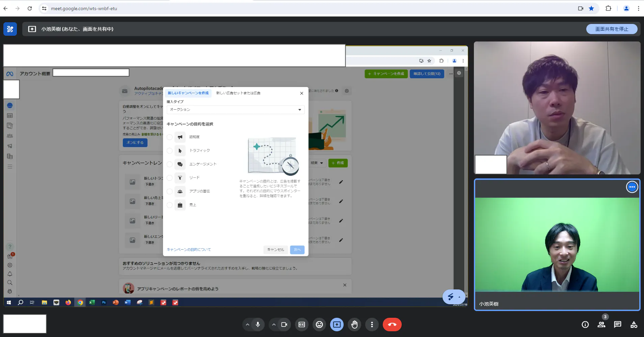Toggle closed captions button

(x=302, y=325)
